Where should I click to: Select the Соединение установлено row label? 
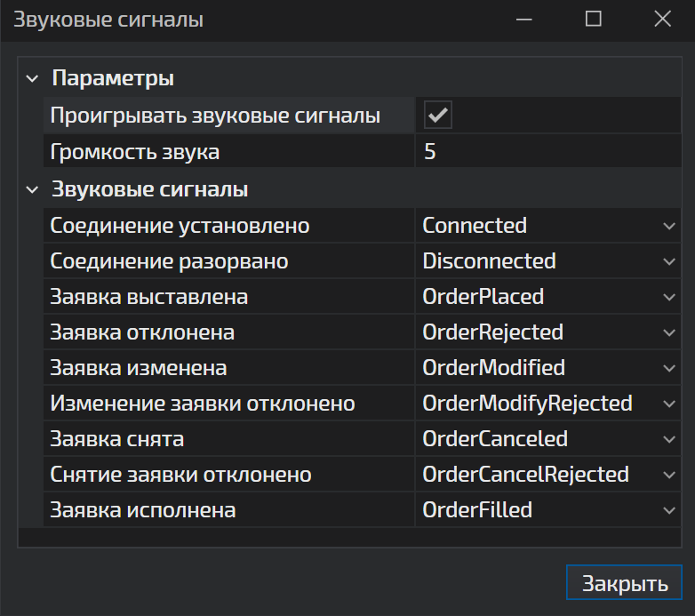(x=180, y=226)
